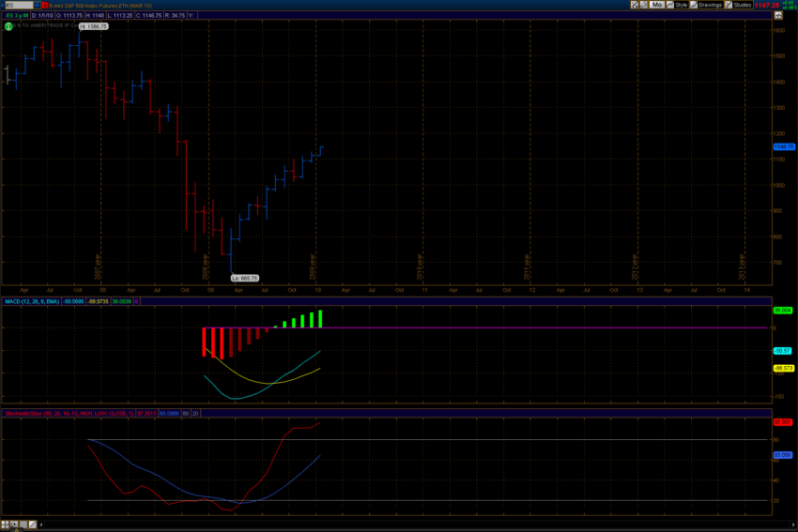The image size is (798, 532).
Task: Click the pencil icon beside Drawings
Action: point(694,5)
